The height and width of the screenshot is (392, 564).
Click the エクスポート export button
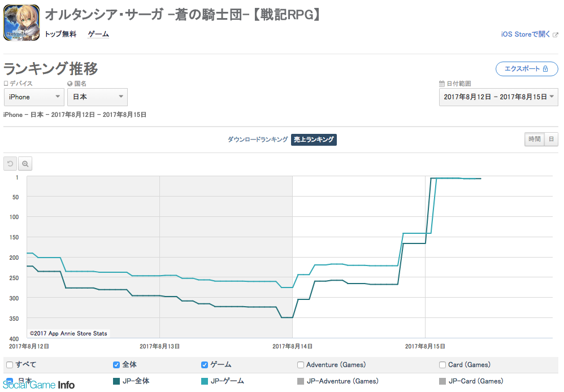coord(527,69)
